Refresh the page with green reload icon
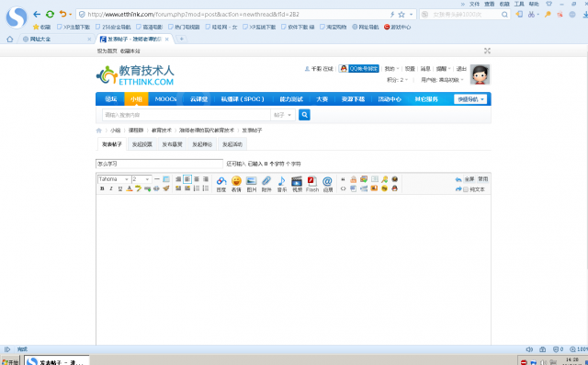 (50, 15)
